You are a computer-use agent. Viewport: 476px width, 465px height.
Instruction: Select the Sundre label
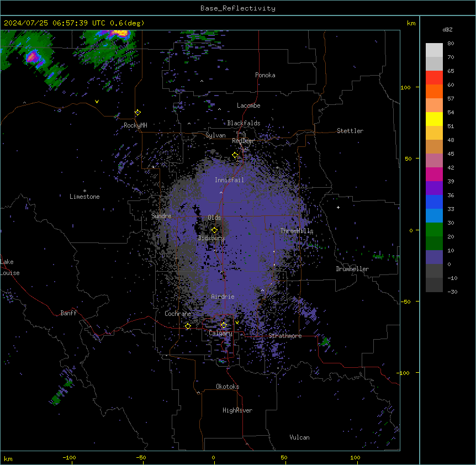click(x=161, y=216)
